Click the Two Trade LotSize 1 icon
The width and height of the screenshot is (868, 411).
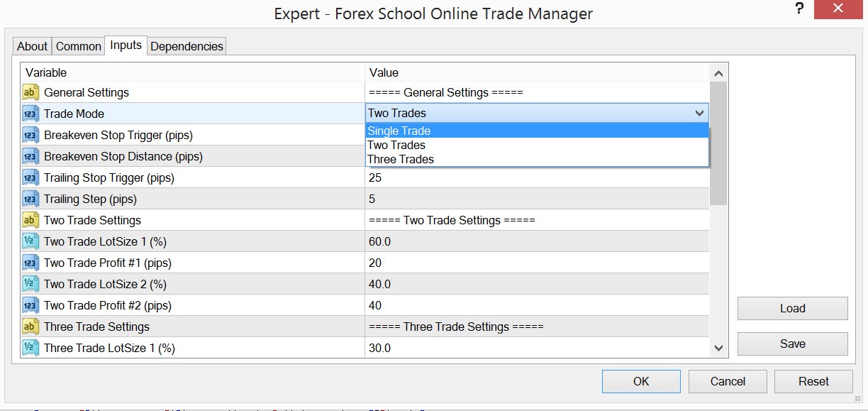click(x=30, y=241)
